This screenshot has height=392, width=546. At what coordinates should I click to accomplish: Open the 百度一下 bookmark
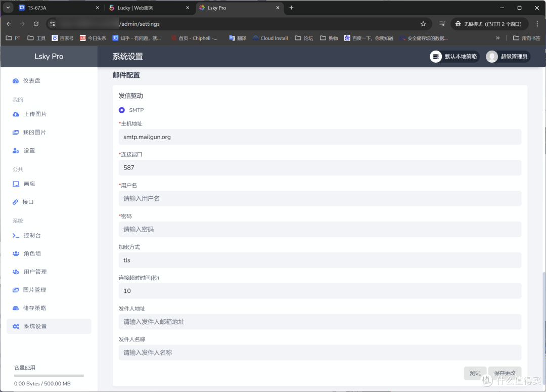pyautogui.click(x=369, y=38)
